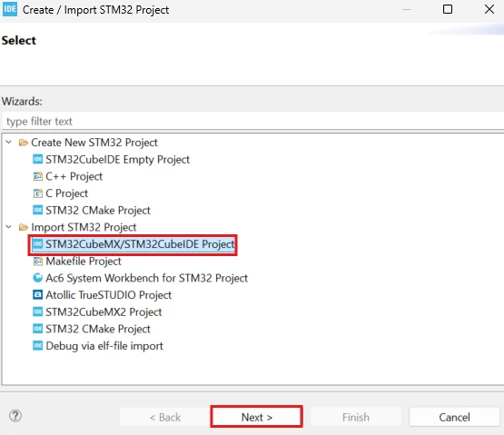Cancel the import wizard
The image size is (504, 435).
tap(454, 417)
